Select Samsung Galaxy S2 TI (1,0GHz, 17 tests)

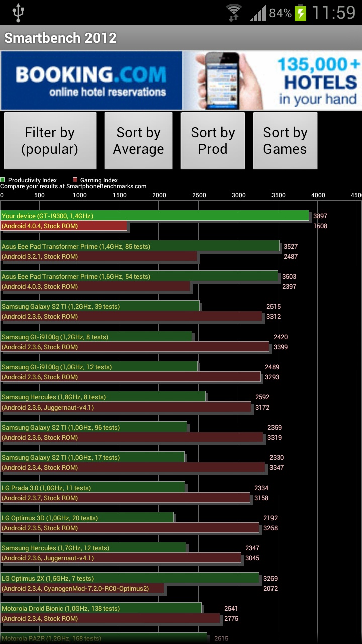click(92, 457)
